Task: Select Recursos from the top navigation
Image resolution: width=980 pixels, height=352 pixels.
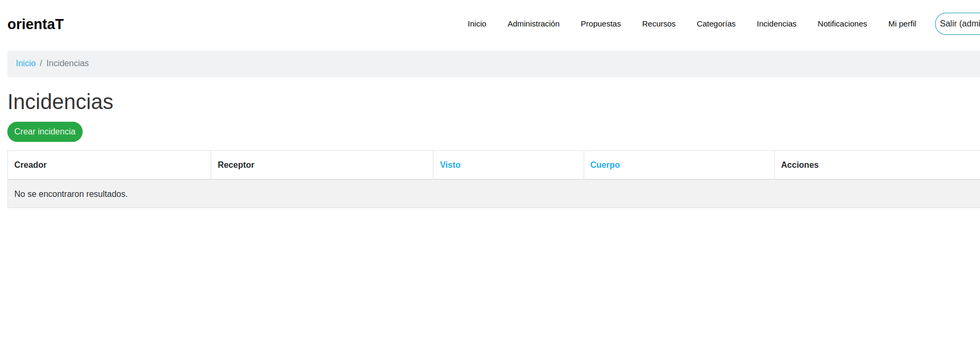Action: (658, 24)
